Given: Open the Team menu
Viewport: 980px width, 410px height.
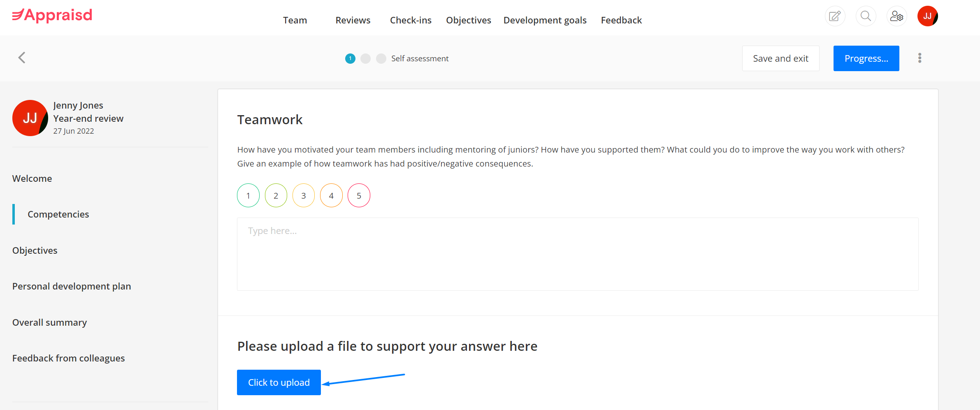Looking at the screenshot, I should 295,20.
